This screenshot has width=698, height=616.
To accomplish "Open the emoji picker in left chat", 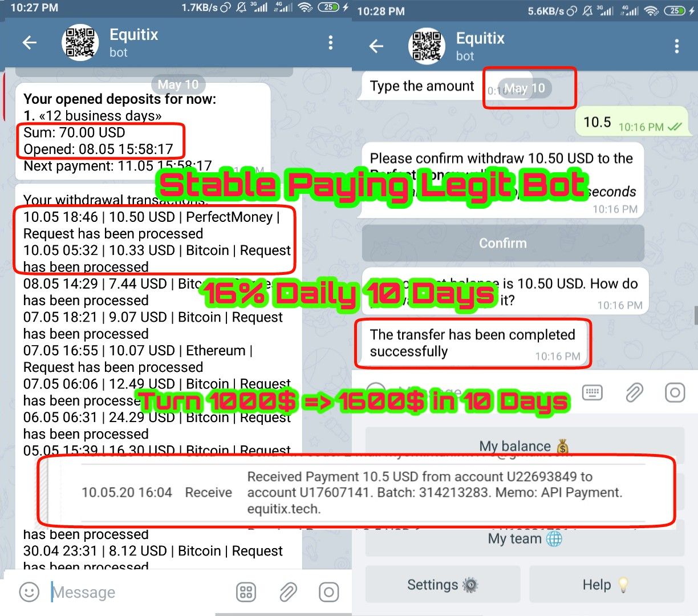I will coord(29,592).
